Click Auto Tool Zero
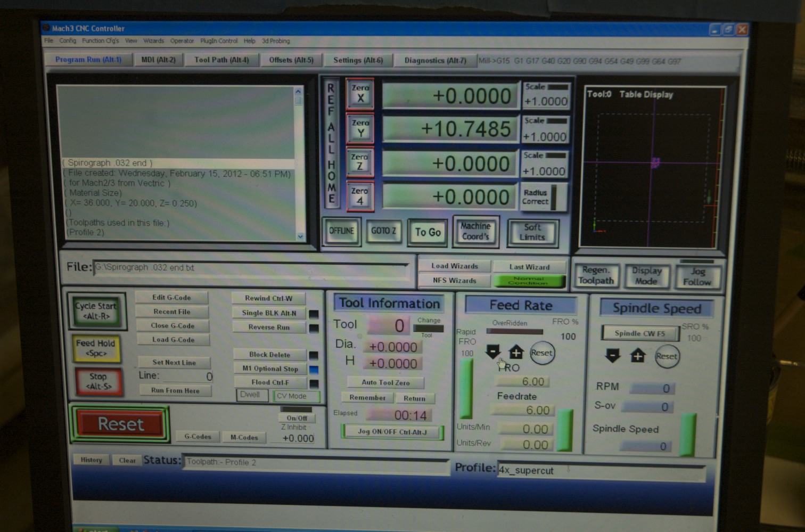The height and width of the screenshot is (532, 805). point(385,382)
